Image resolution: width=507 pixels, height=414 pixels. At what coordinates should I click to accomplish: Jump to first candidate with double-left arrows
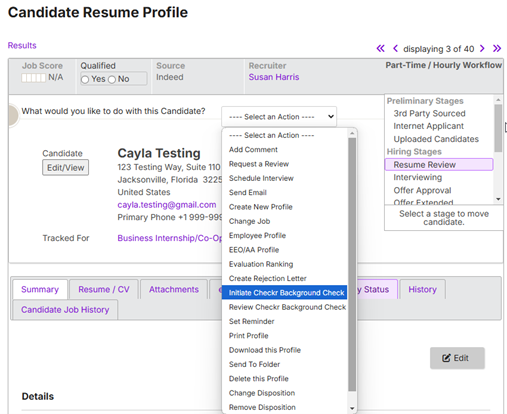[x=380, y=49]
